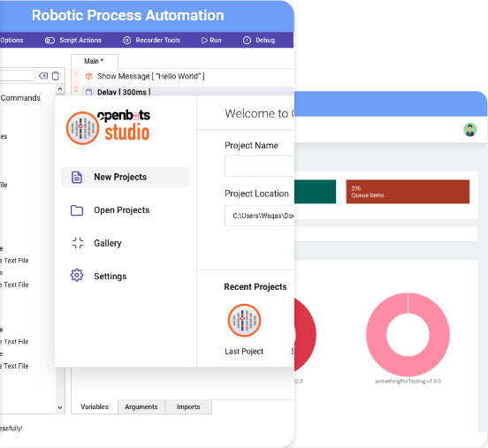Click the Run play triangle icon
The image size is (488, 448).
[x=204, y=40]
